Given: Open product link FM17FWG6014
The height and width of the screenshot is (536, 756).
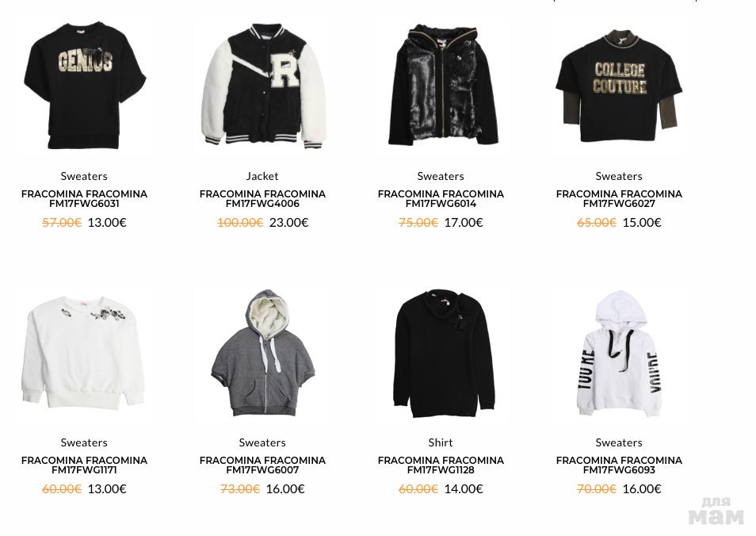Looking at the screenshot, I should tap(441, 199).
